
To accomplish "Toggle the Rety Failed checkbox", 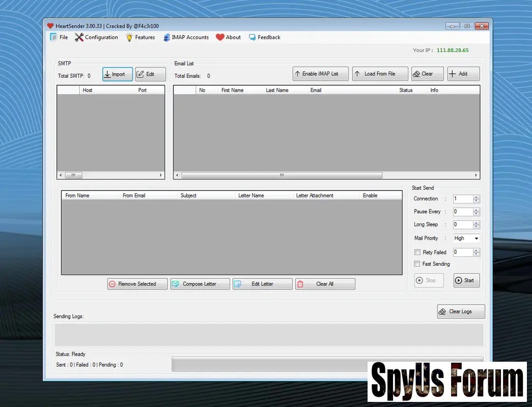I will click(x=417, y=252).
